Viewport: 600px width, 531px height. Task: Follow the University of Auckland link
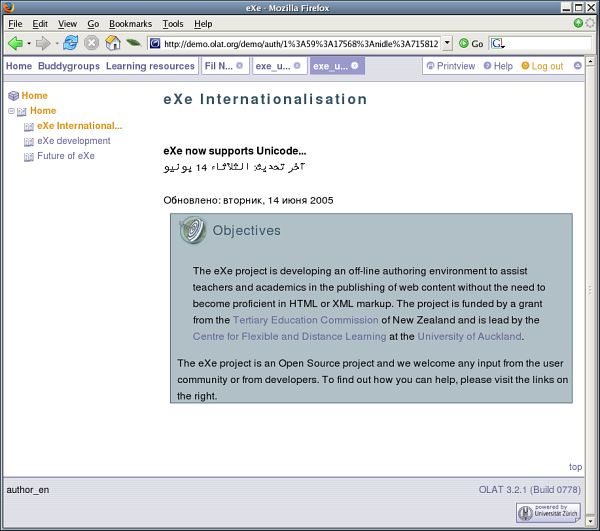pyautogui.click(x=470, y=336)
